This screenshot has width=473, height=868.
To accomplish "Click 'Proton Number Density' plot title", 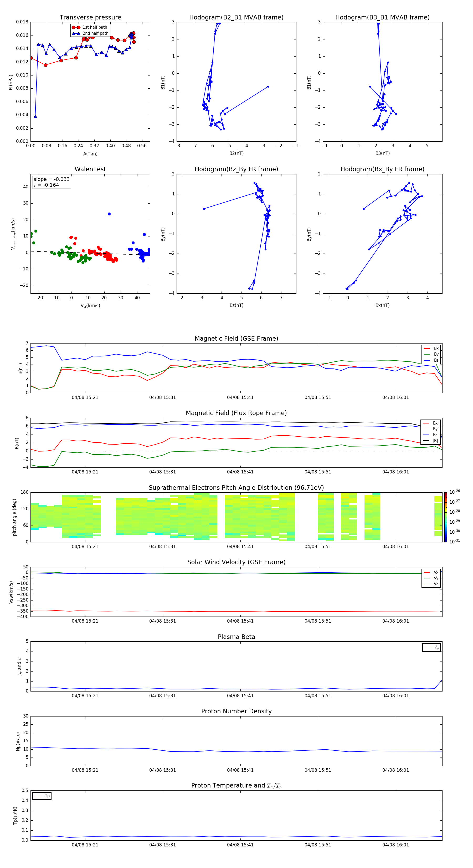I will coord(236,711).
